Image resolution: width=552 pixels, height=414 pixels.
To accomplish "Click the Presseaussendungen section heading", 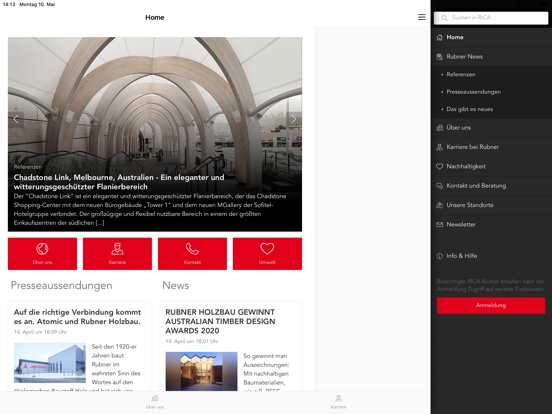I will click(62, 286).
